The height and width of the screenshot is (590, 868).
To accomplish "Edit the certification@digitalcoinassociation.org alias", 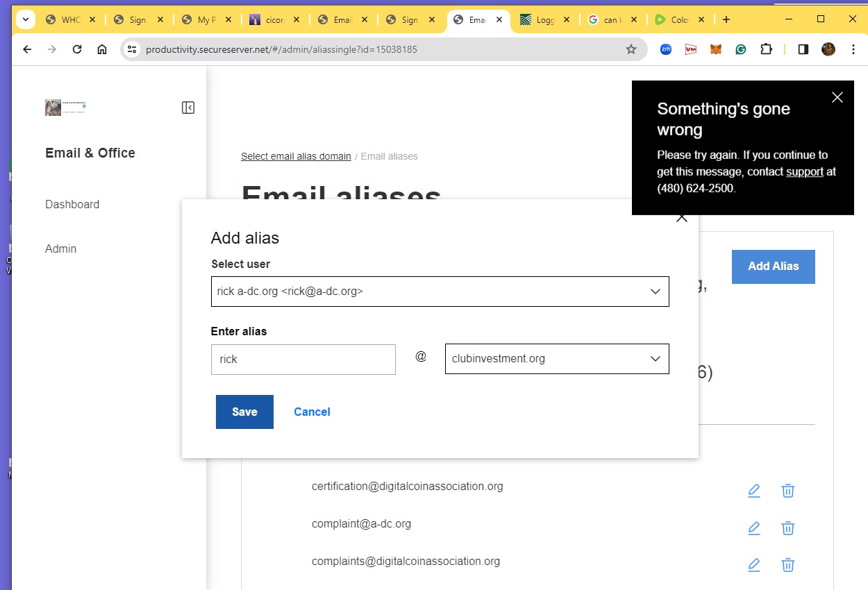I will pyautogui.click(x=754, y=491).
